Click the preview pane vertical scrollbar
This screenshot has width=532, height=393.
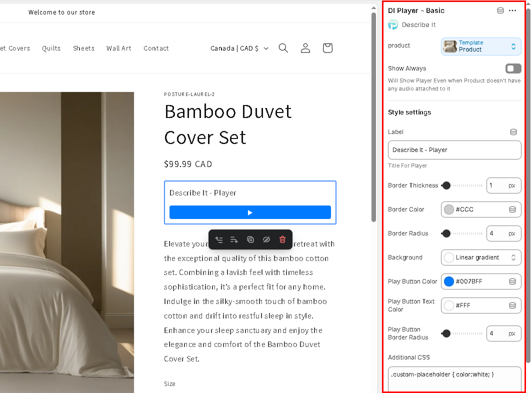click(x=373, y=117)
